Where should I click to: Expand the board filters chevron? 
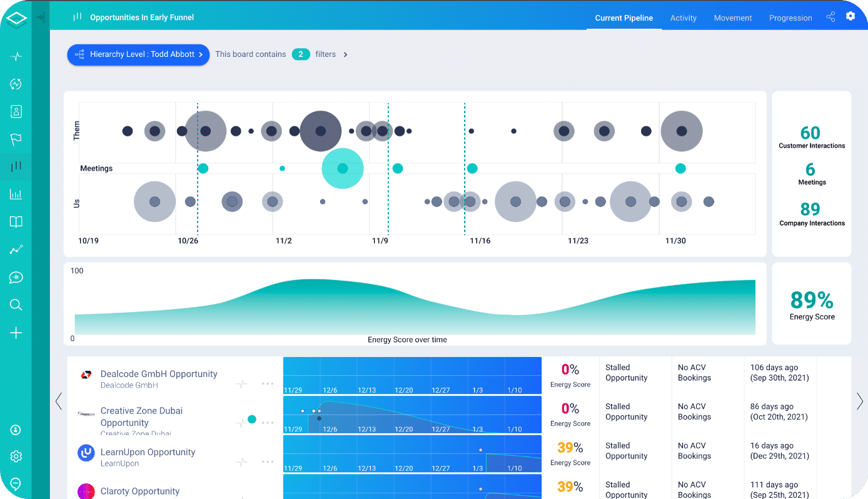(x=345, y=54)
